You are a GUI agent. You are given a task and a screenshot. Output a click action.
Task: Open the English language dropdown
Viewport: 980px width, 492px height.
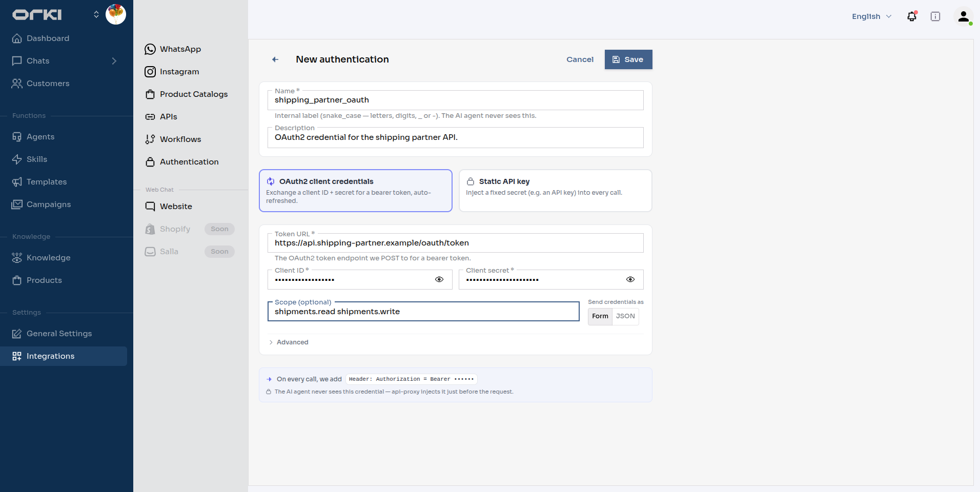(x=872, y=16)
